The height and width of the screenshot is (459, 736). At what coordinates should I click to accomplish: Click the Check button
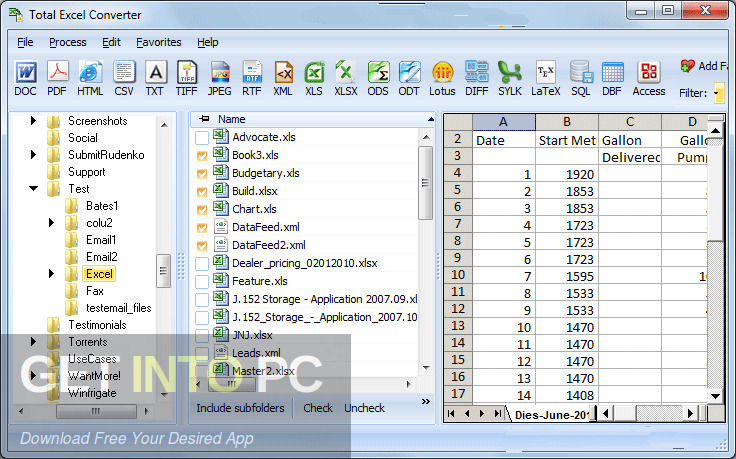(318, 408)
